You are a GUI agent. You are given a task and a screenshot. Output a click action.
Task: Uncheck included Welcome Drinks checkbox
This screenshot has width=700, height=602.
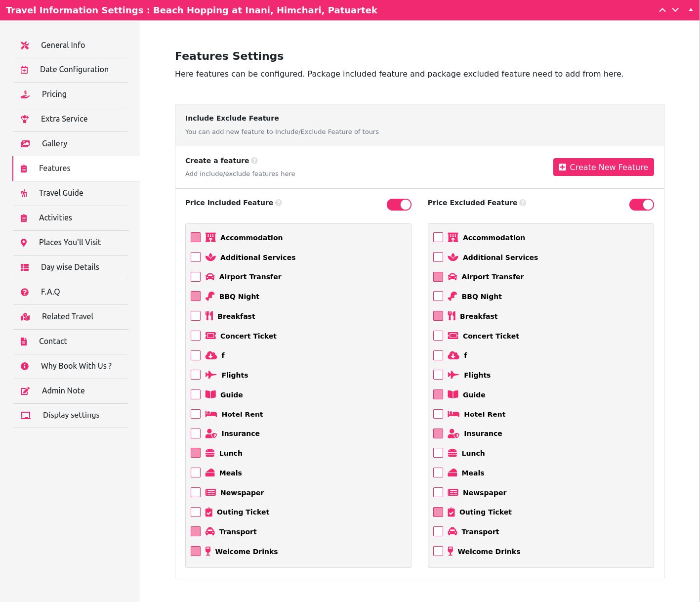tap(196, 551)
